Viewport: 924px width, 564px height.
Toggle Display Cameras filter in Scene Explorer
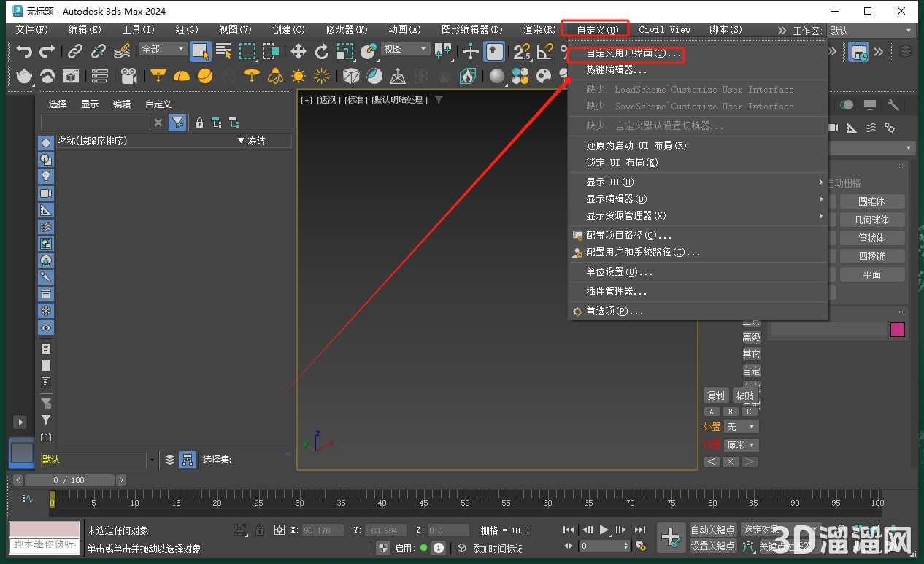46,193
